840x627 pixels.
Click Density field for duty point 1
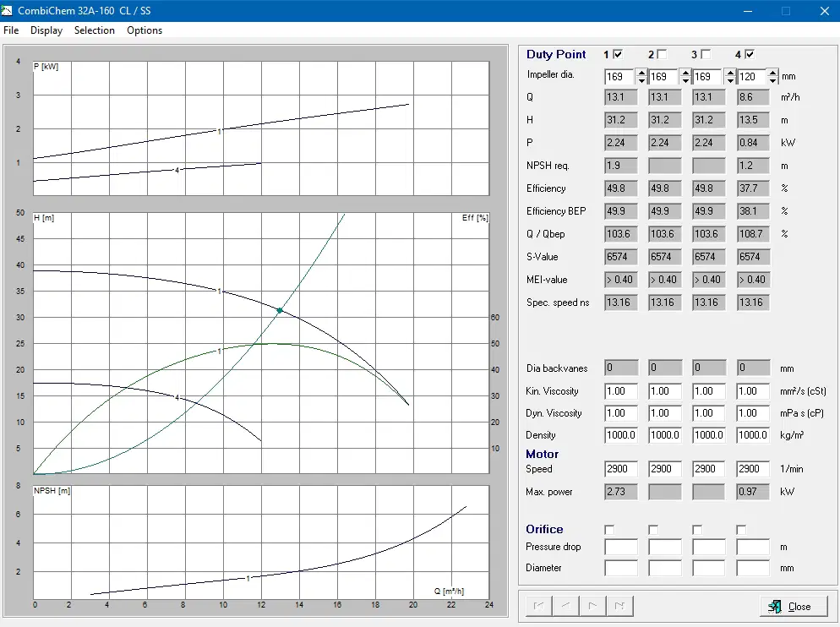621,435
